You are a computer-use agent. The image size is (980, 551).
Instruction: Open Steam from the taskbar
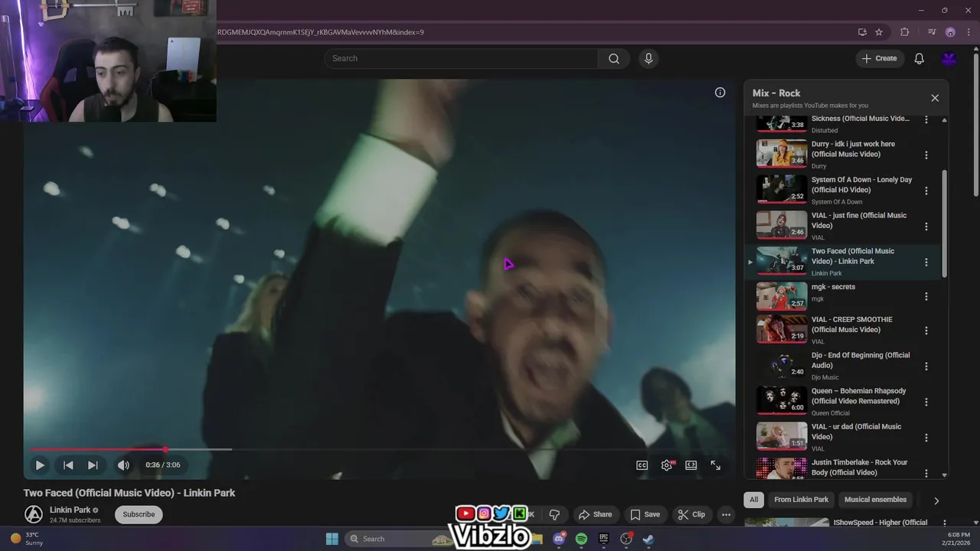point(648,539)
